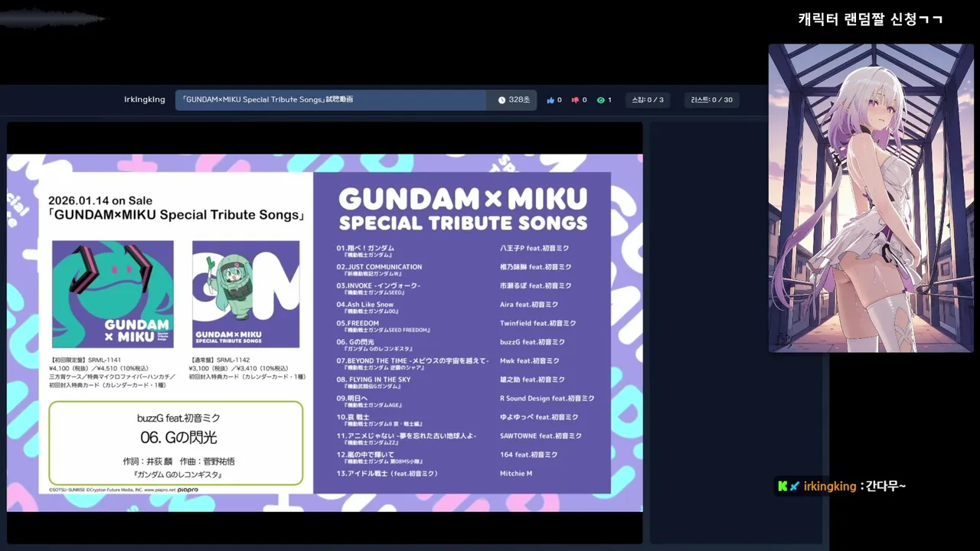Click the video title GUNDAM×MIKU Special Tribute Songs bar

click(331, 100)
